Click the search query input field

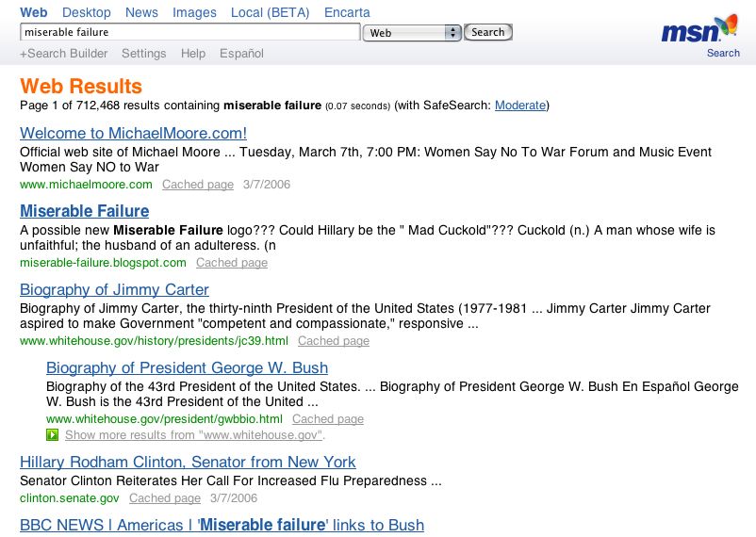(189, 32)
